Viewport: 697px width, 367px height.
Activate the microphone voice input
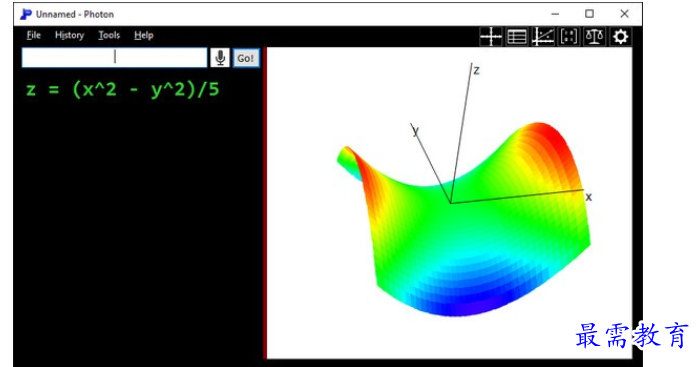220,58
